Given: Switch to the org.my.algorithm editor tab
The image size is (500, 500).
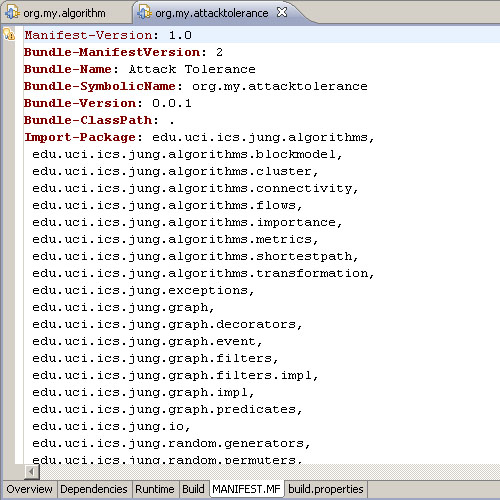Looking at the screenshot, I should (x=64, y=13).
